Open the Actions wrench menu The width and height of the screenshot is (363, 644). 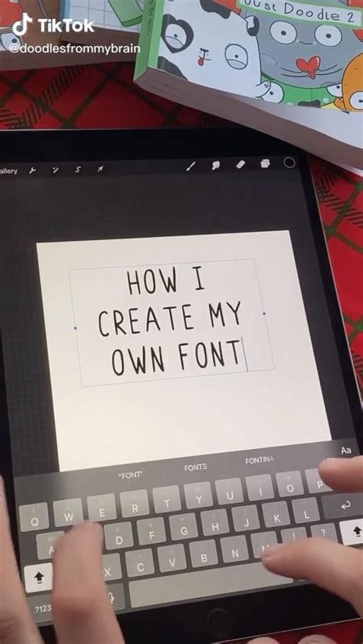click(32, 170)
